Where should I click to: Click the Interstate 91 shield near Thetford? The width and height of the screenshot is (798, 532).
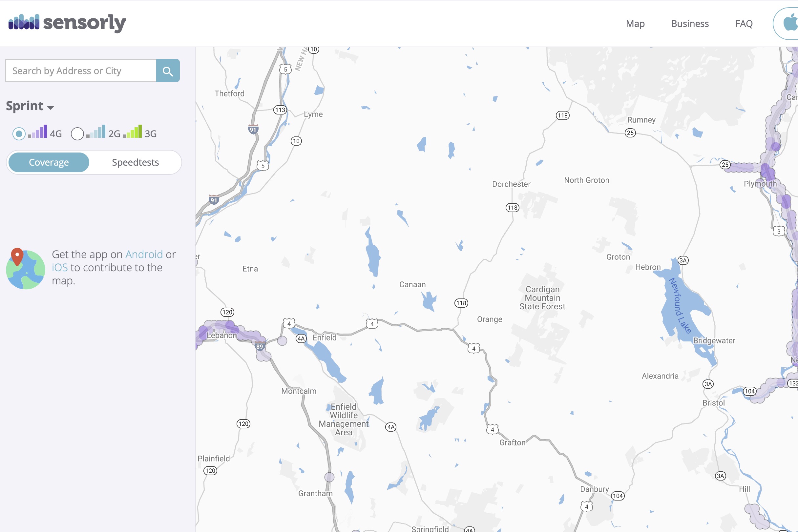[253, 130]
